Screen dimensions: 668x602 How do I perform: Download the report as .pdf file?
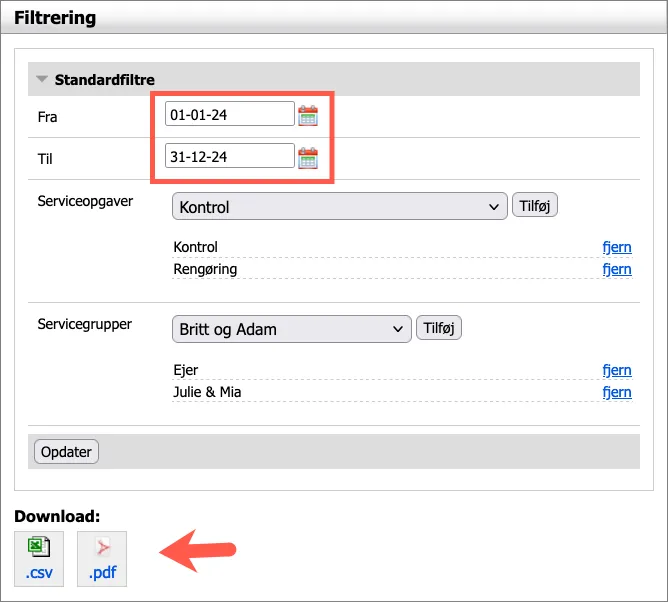[102, 559]
